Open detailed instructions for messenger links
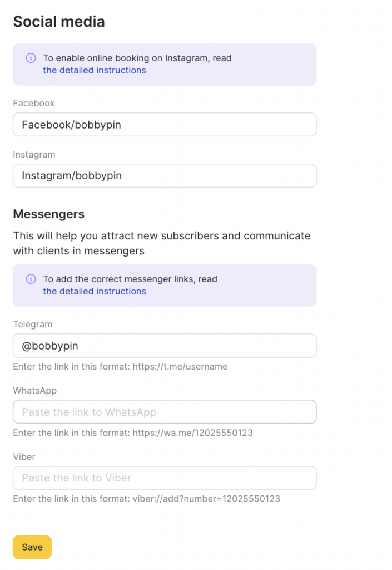Screen dimensions: 392x570 pyautogui.click(x=95, y=291)
